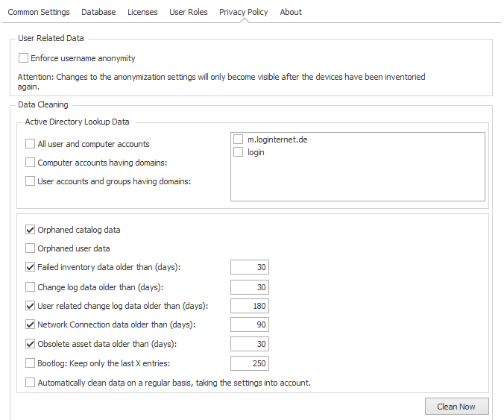This screenshot has width=504, height=420.
Task: Open the Database tab
Action: (x=98, y=12)
